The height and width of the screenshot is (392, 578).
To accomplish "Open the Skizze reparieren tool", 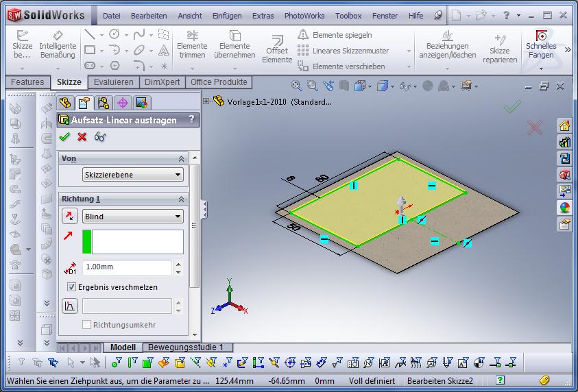I will point(500,49).
